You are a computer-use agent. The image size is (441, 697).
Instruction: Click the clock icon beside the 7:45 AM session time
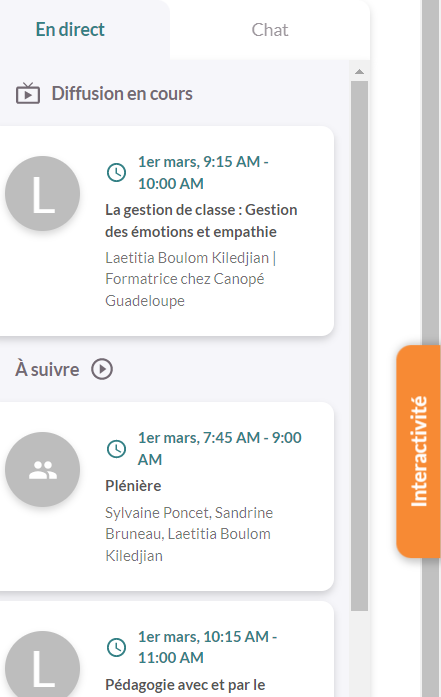[116, 449]
